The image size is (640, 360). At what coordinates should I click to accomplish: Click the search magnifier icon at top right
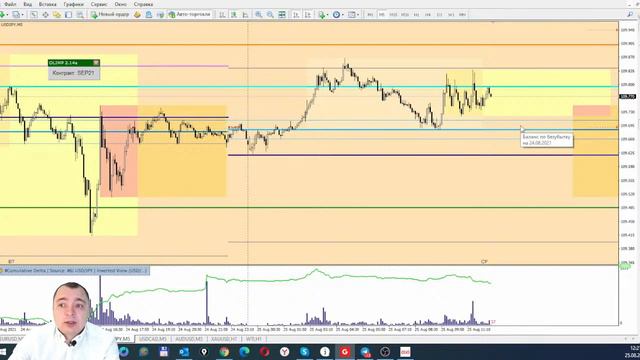click(x=630, y=15)
